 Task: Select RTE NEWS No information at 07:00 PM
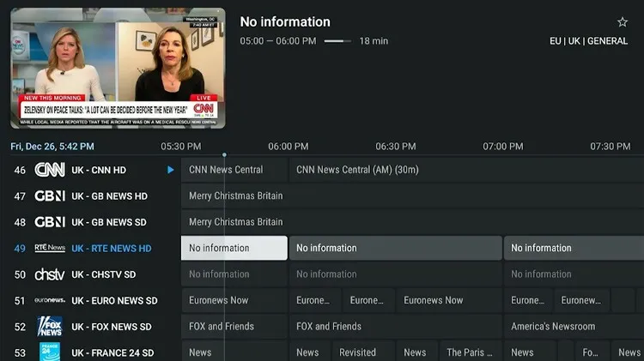click(x=574, y=248)
